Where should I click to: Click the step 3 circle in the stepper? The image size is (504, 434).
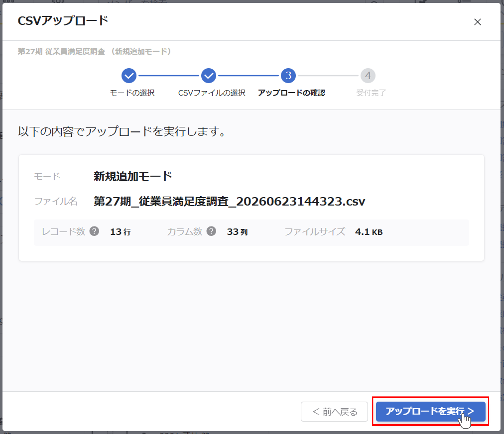pyautogui.click(x=288, y=76)
